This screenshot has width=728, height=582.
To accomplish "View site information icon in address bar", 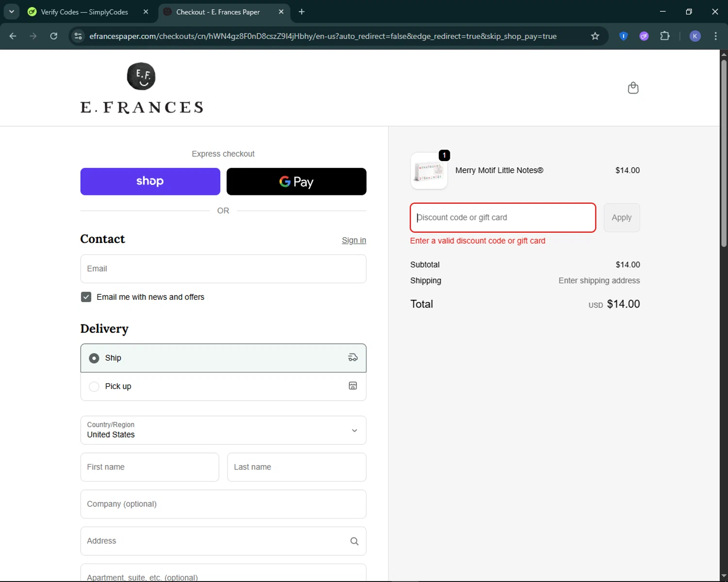I will point(78,36).
